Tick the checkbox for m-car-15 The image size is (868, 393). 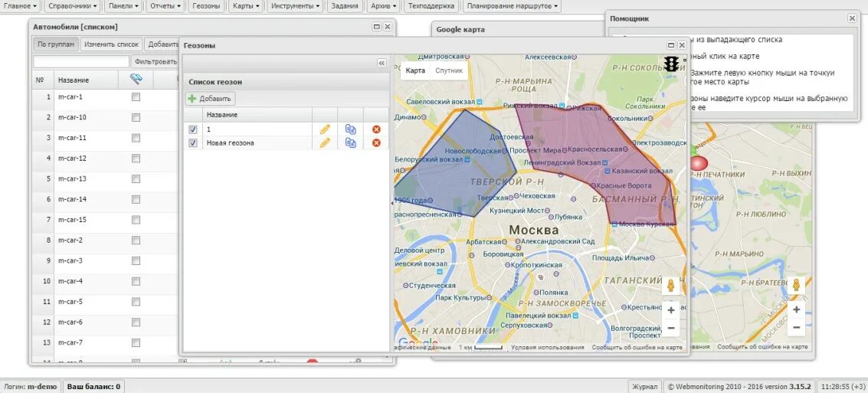click(x=136, y=220)
